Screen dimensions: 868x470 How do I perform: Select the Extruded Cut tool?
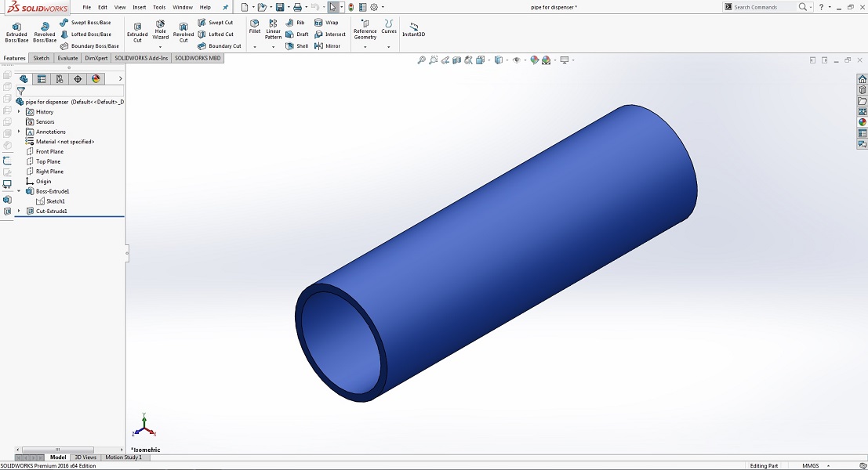(137, 33)
